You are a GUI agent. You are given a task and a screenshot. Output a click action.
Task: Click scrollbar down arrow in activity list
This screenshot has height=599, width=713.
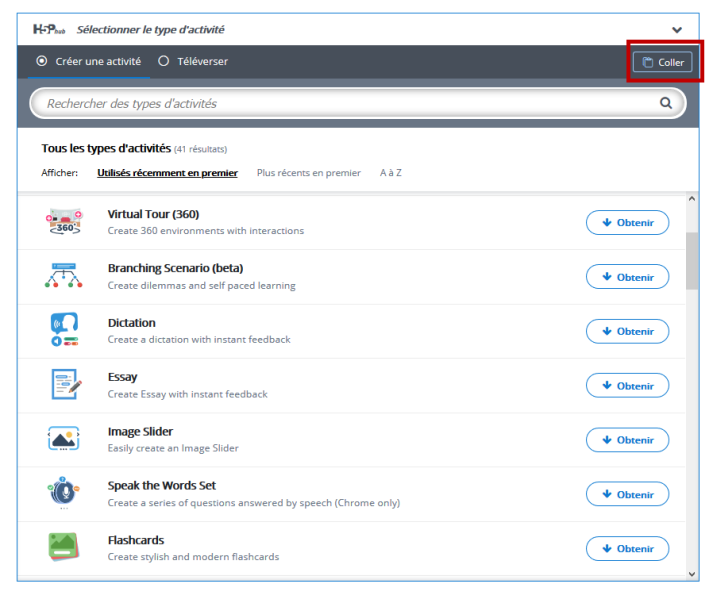pos(692,574)
